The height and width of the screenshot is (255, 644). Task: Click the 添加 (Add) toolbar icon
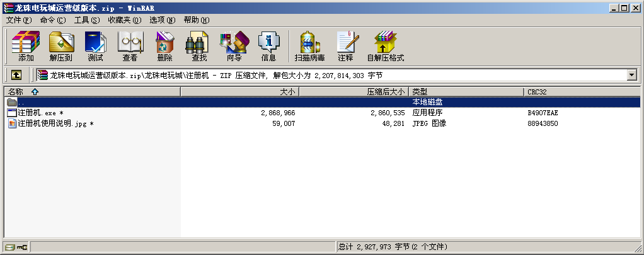(x=26, y=47)
